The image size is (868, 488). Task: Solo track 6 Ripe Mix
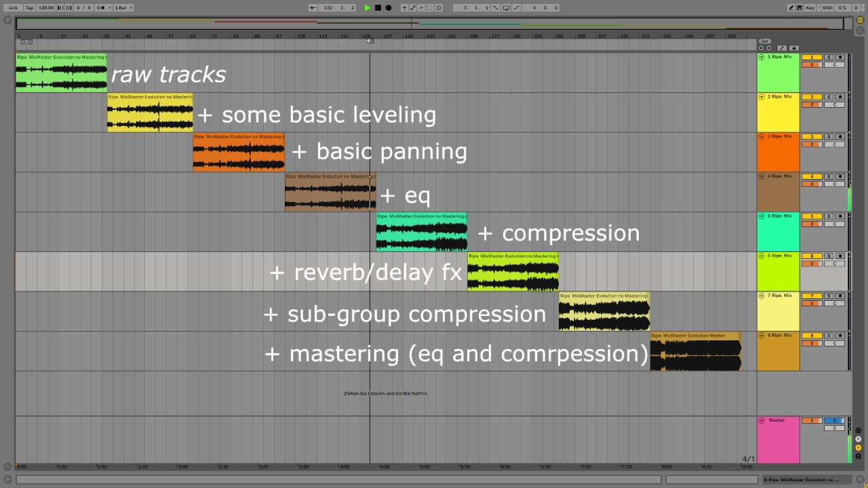click(829, 256)
